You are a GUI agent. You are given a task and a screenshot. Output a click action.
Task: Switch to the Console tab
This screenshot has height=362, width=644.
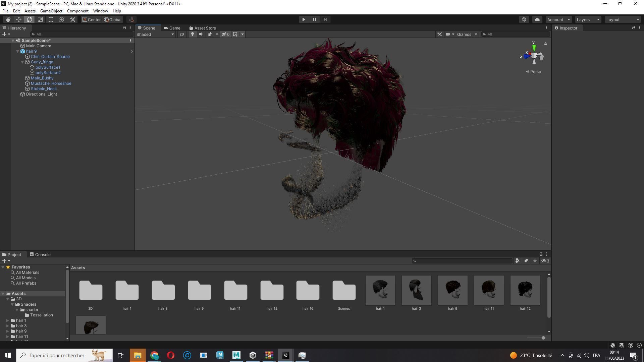click(x=40, y=255)
